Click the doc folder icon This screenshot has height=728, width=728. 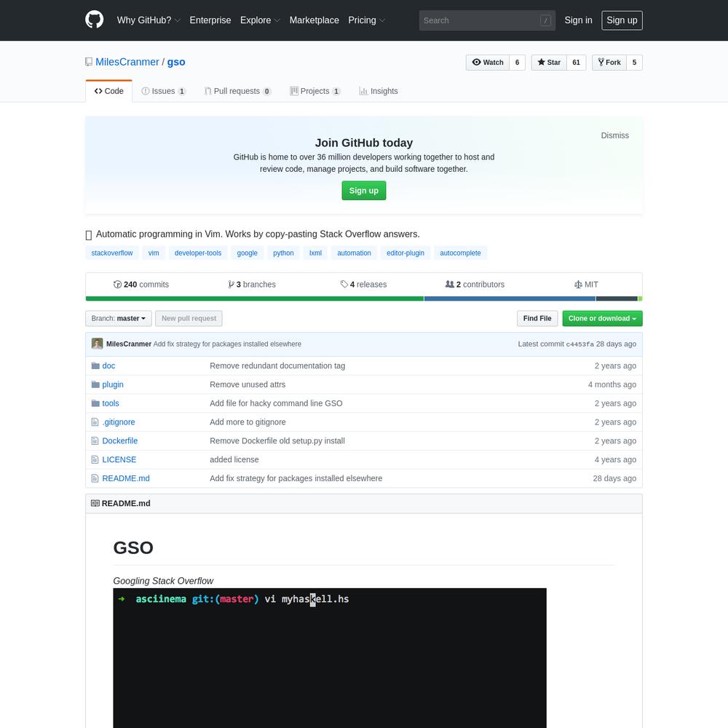[x=95, y=366]
